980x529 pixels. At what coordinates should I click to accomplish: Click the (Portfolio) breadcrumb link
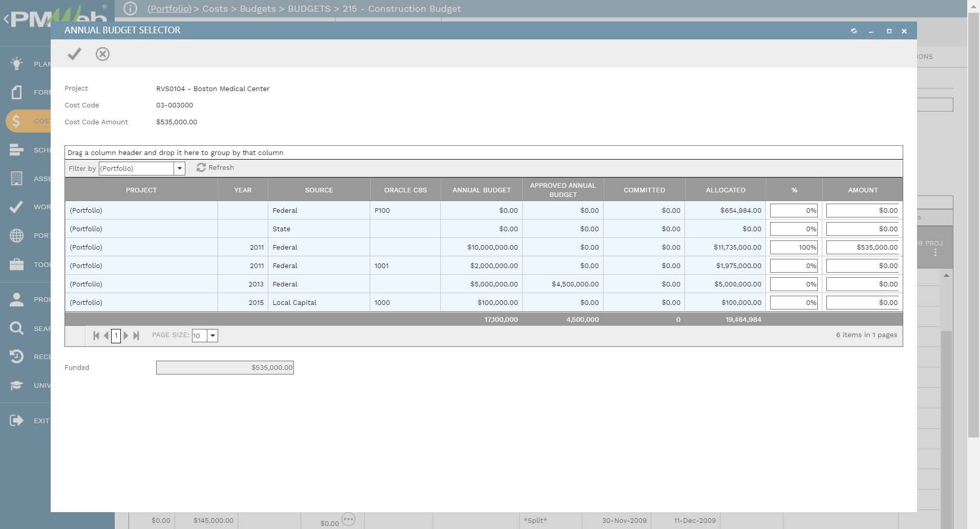point(169,9)
